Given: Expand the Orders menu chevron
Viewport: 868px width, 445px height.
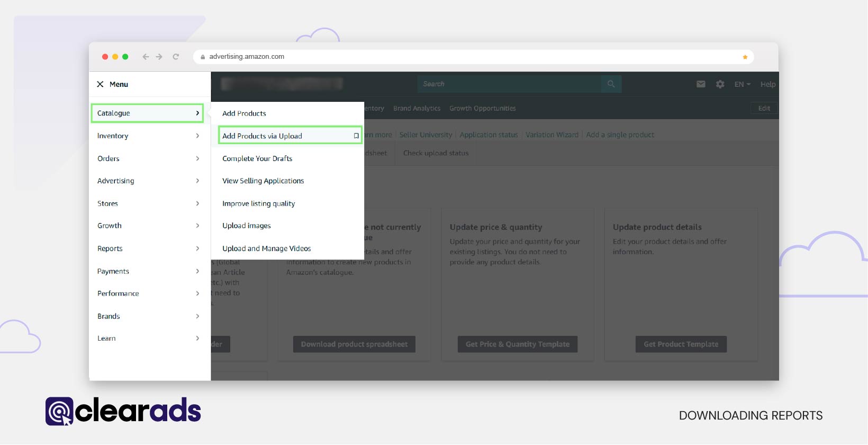Looking at the screenshot, I should pyautogui.click(x=197, y=158).
